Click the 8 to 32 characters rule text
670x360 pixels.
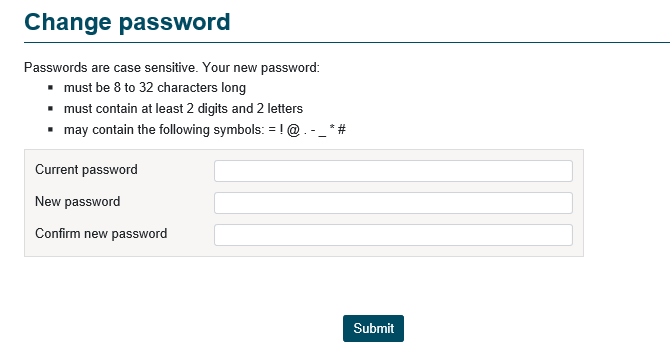(x=155, y=88)
